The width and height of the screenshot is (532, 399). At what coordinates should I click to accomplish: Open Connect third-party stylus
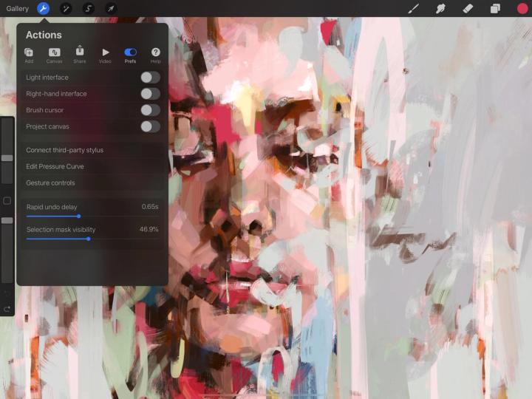[x=92, y=150]
